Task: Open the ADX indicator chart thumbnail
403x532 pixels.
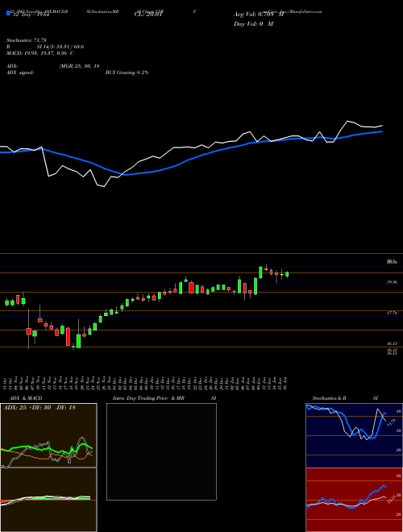Action: [x=48, y=435]
